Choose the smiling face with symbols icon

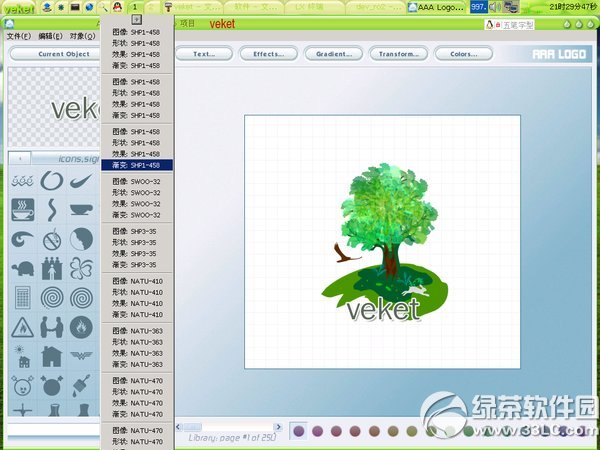[23, 386]
